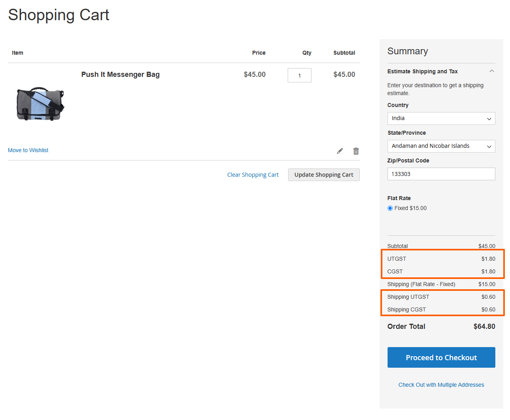Click the trash can remove item icon

(356, 151)
